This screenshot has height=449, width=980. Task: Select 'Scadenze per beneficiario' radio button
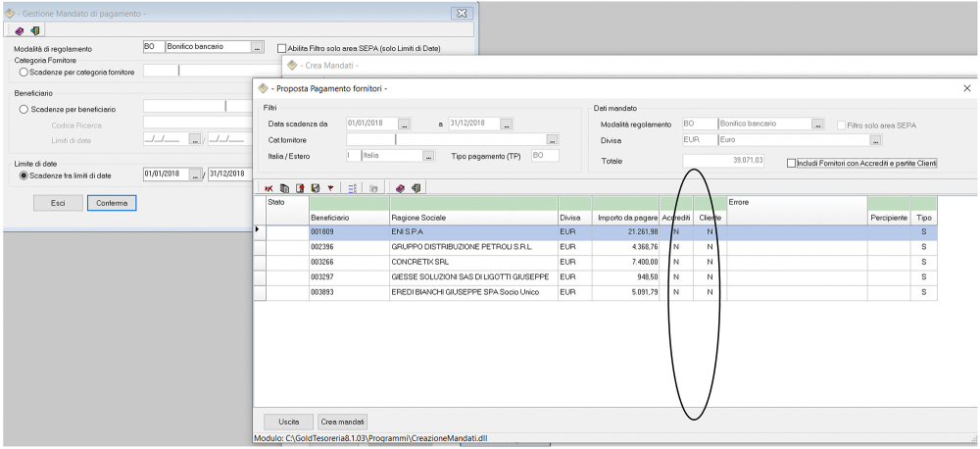[24, 108]
